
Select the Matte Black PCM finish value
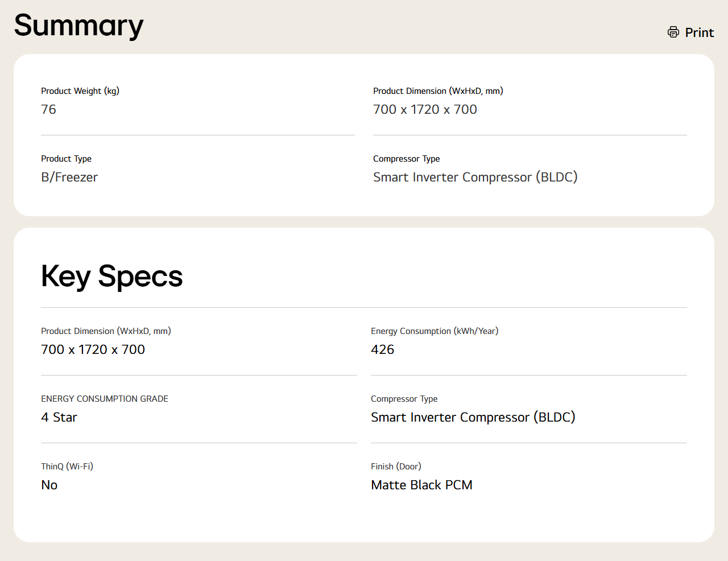(x=421, y=485)
